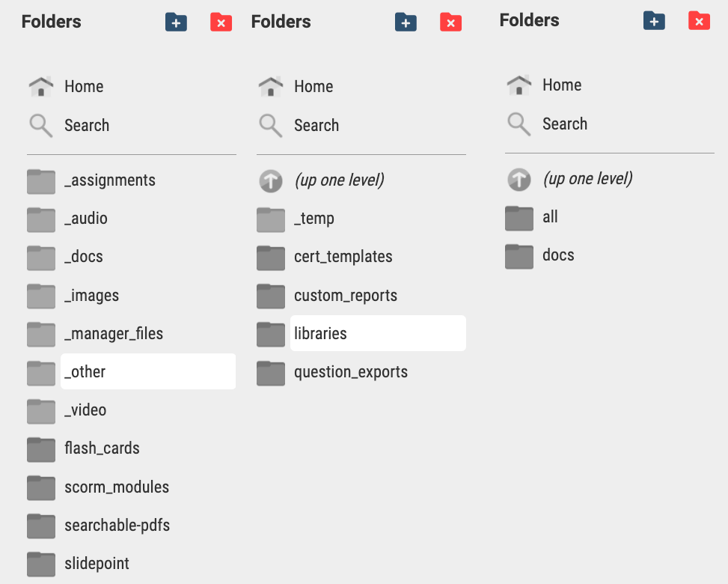Screen dimensions: 728x584
Task: Click the red delete folder icon in first panel
Action: pos(221,22)
